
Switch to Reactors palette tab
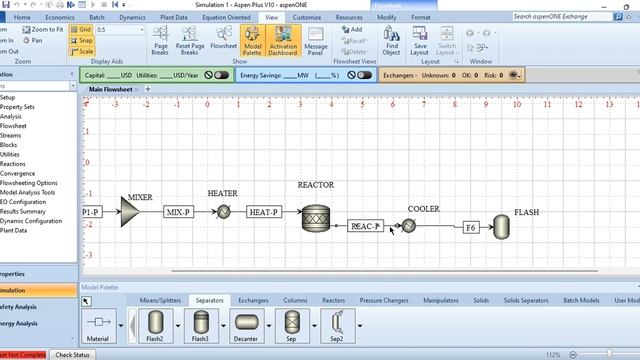click(333, 300)
